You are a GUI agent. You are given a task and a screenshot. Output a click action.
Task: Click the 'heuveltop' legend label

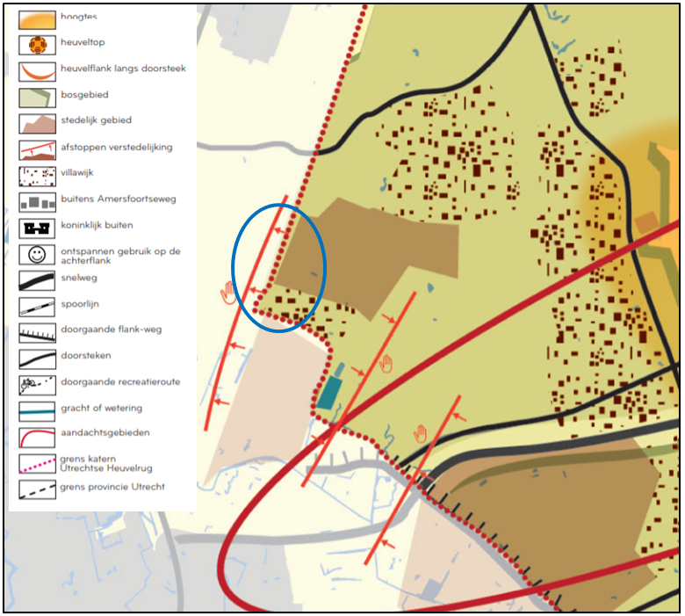pyautogui.click(x=83, y=42)
